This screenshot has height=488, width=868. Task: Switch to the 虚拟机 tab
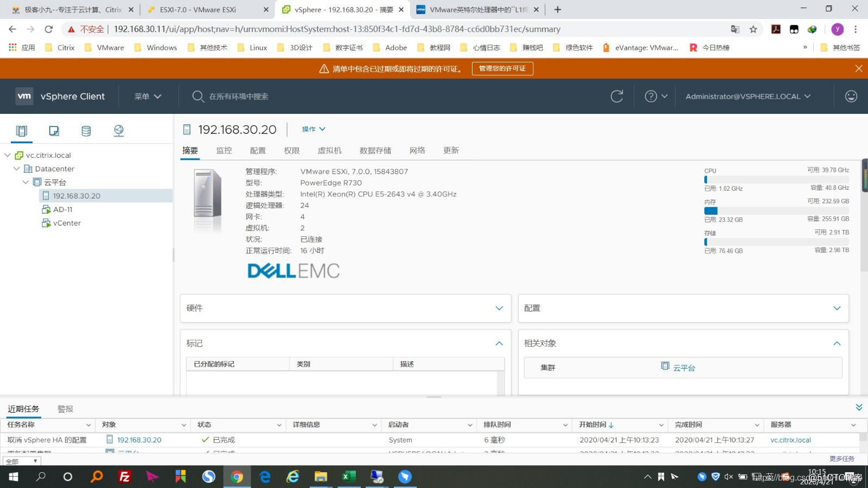(330, 150)
